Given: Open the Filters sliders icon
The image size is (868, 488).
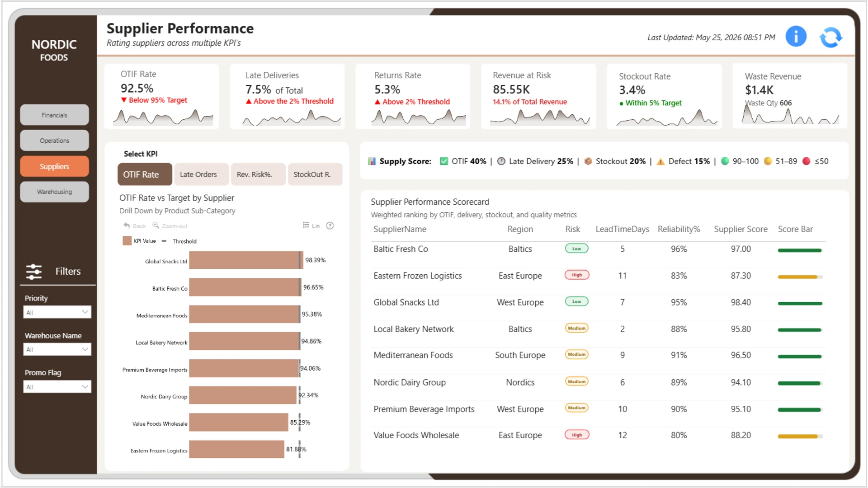Looking at the screenshot, I should pos(34,272).
